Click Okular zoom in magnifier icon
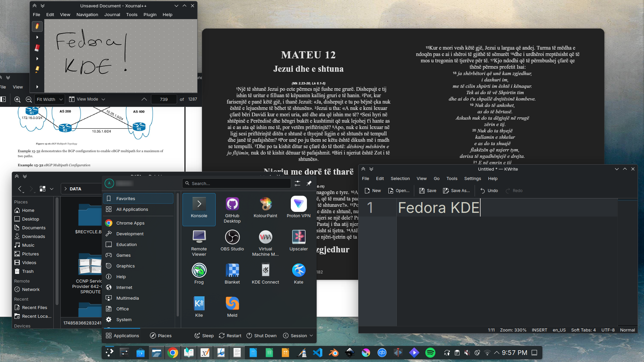 pyautogui.click(x=17, y=100)
